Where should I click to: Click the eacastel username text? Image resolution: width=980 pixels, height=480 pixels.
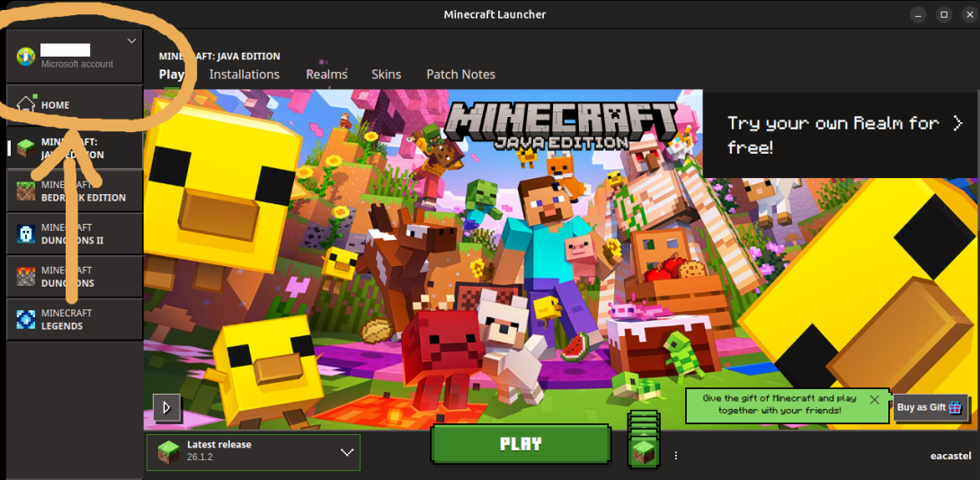coord(949,456)
